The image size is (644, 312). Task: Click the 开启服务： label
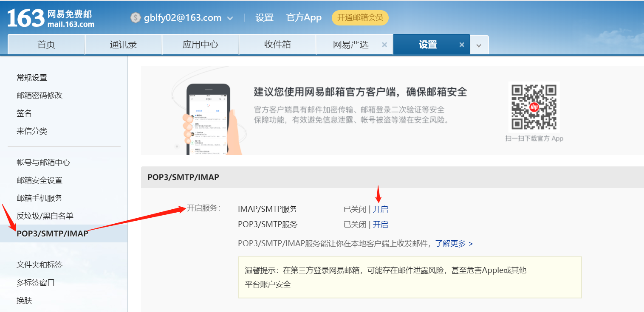[204, 208]
